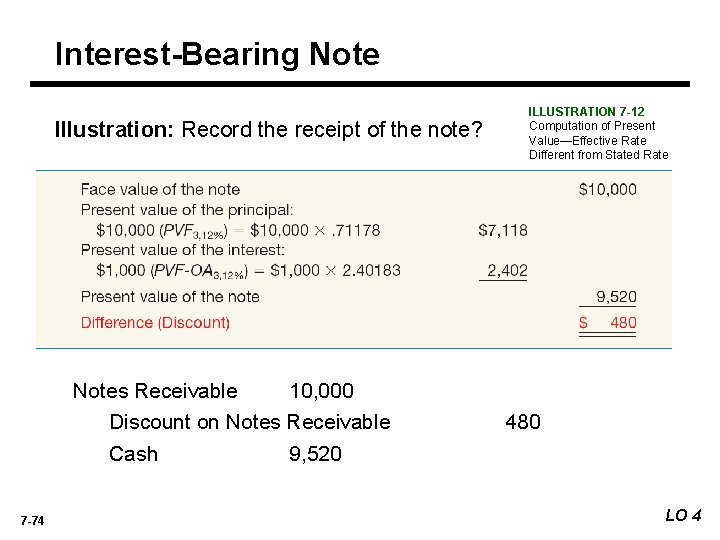720x540 pixels.
Task: Select 'Present value of the note' line
Action: tap(170, 296)
